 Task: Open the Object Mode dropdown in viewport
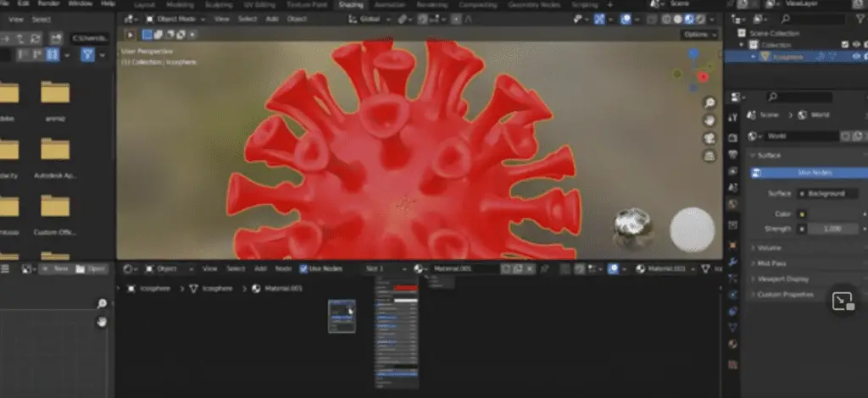point(175,19)
